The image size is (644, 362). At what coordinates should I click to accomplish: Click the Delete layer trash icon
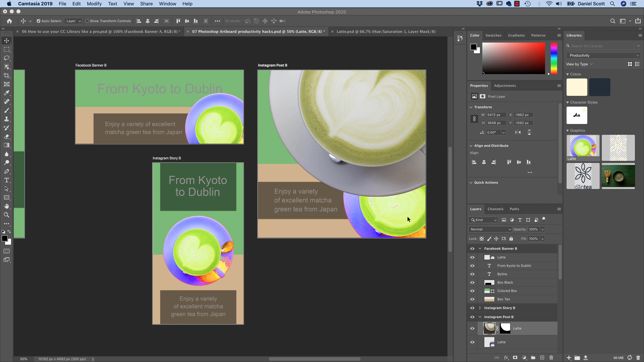click(x=551, y=357)
